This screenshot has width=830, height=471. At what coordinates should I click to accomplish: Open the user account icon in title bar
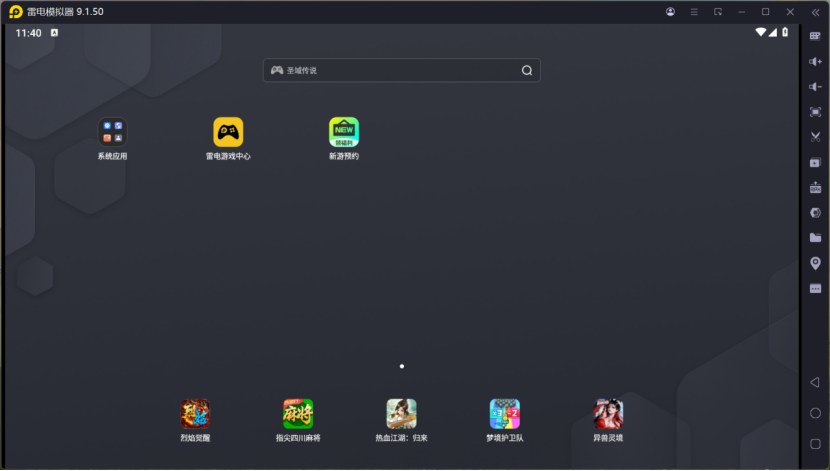(x=670, y=12)
